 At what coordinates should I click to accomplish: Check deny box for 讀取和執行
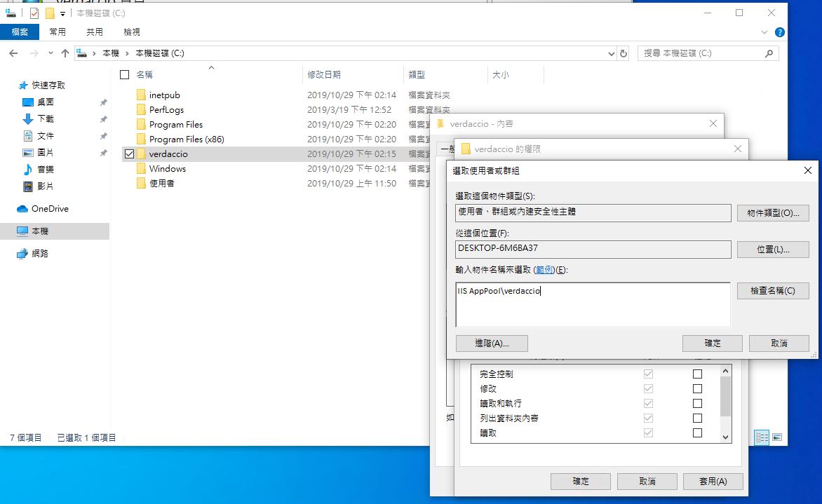point(697,403)
